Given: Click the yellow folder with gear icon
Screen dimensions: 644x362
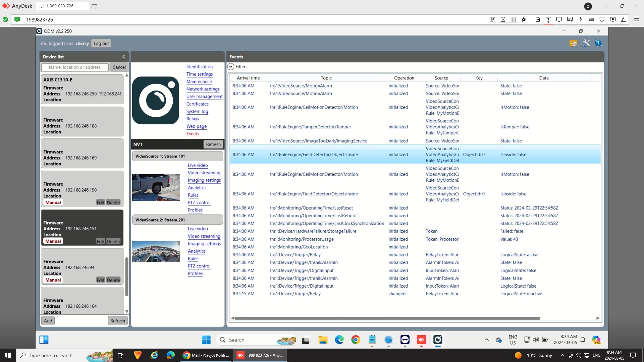Looking at the screenshot, I should 573,43.
